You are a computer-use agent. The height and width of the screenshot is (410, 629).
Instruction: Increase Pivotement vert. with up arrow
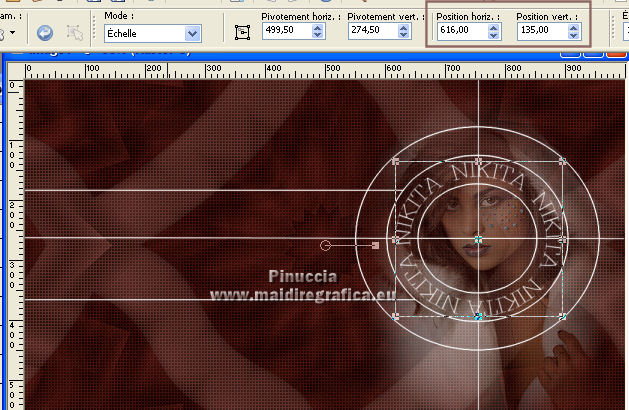coord(404,27)
